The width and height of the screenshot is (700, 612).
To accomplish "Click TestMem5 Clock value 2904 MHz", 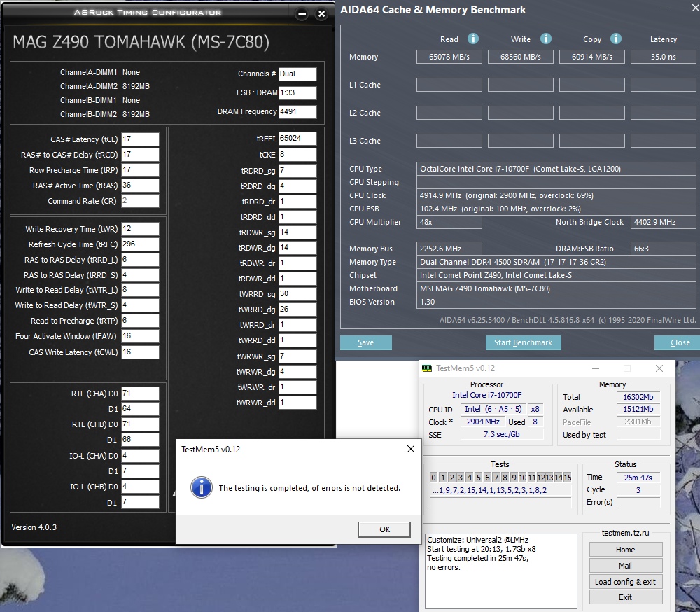I will point(482,422).
